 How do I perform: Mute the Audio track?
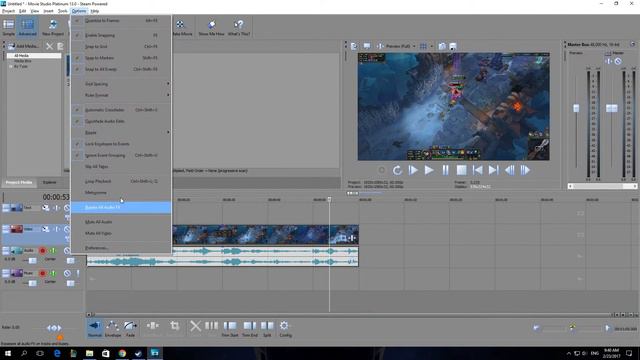click(67, 251)
